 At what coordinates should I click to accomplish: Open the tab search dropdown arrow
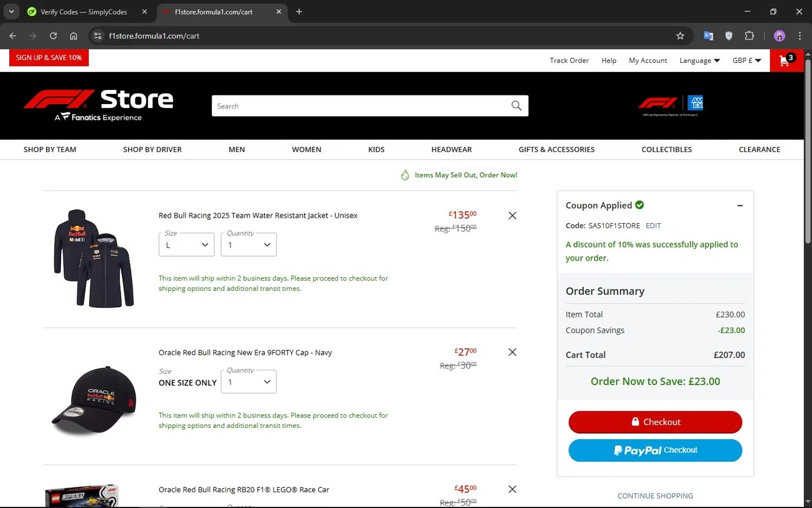click(11, 11)
